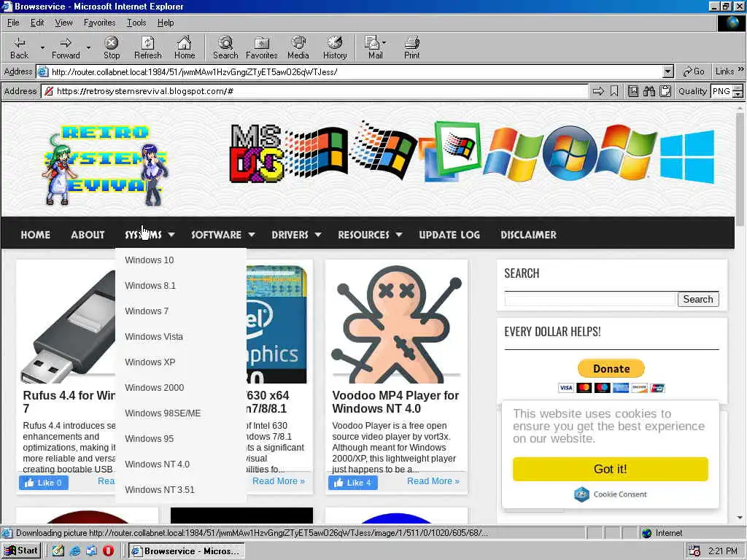The height and width of the screenshot is (560, 747).
Task: Go to the Home page icon
Action: point(185,48)
